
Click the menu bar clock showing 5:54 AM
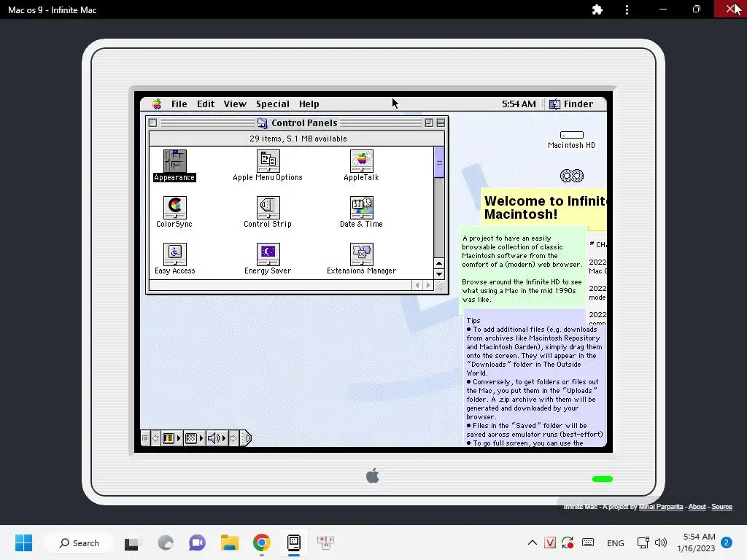pos(519,104)
